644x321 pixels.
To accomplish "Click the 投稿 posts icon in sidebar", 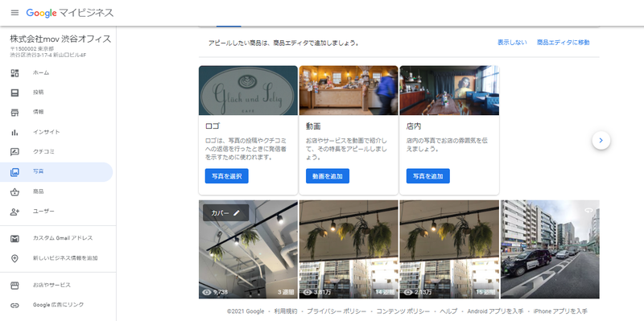I will pos(14,93).
